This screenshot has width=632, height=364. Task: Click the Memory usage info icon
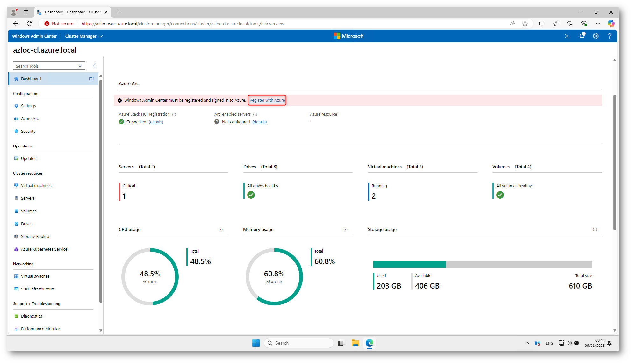(x=345, y=229)
